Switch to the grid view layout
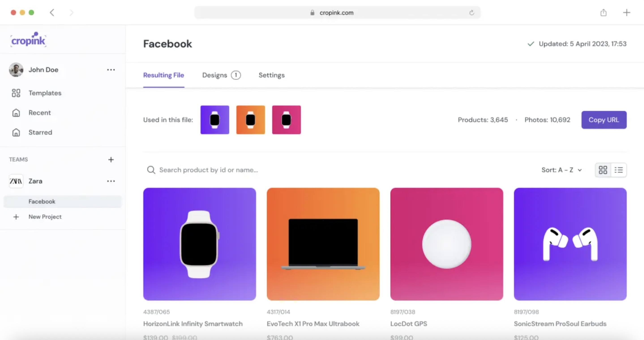Image resolution: width=644 pixels, height=340 pixels. click(603, 170)
